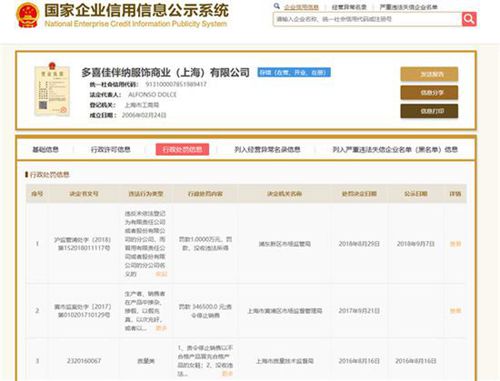The image size is (500, 381).
Task: Expand 更多 in row 2 violation type
Action: point(161,328)
